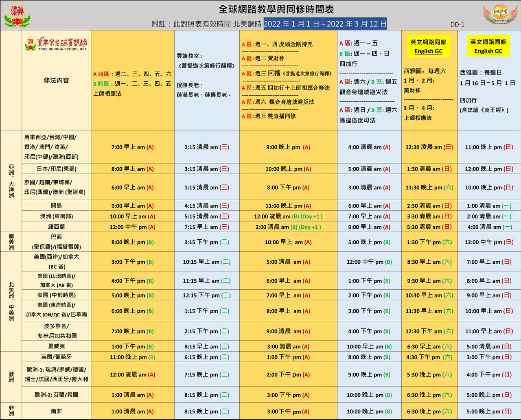The width and height of the screenshot is (521, 420).
Task: Click the True Buddha School Net logo
Action: click(56, 44)
